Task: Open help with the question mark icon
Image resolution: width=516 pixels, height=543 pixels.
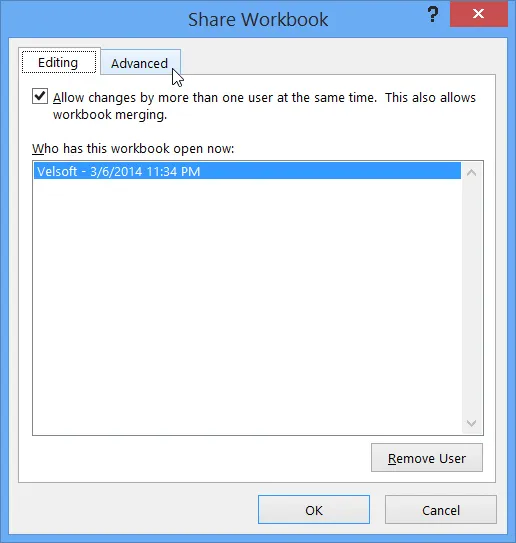Action: [x=433, y=14]
